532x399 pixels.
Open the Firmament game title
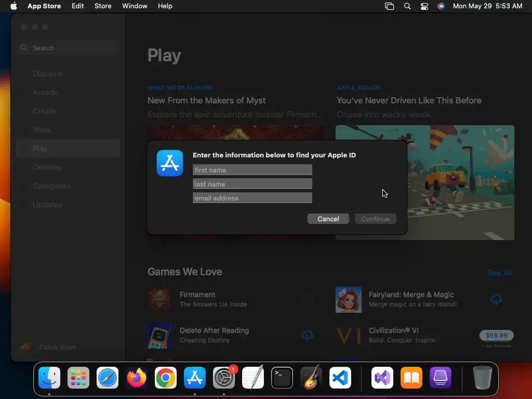pyautogui.click(x=197, y=295)
